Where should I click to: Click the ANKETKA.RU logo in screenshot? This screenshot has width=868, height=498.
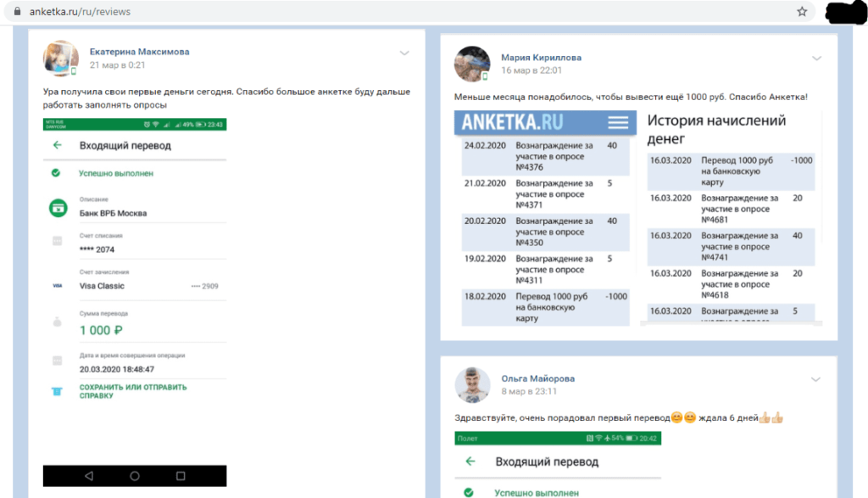(512, 122)
